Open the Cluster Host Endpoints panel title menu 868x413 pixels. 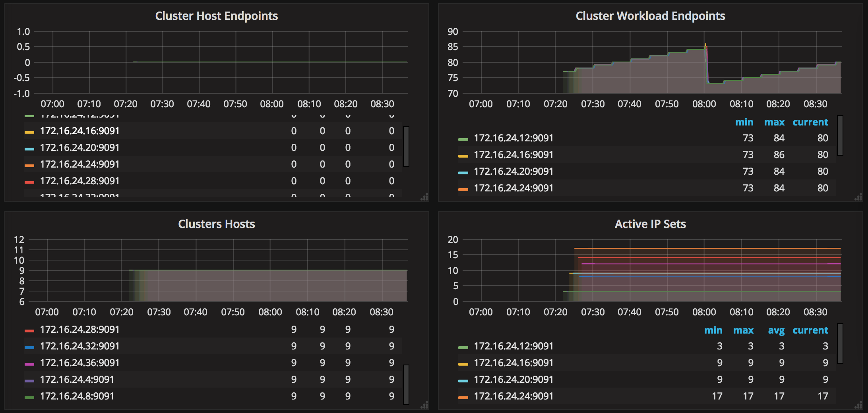click(217, 16)
